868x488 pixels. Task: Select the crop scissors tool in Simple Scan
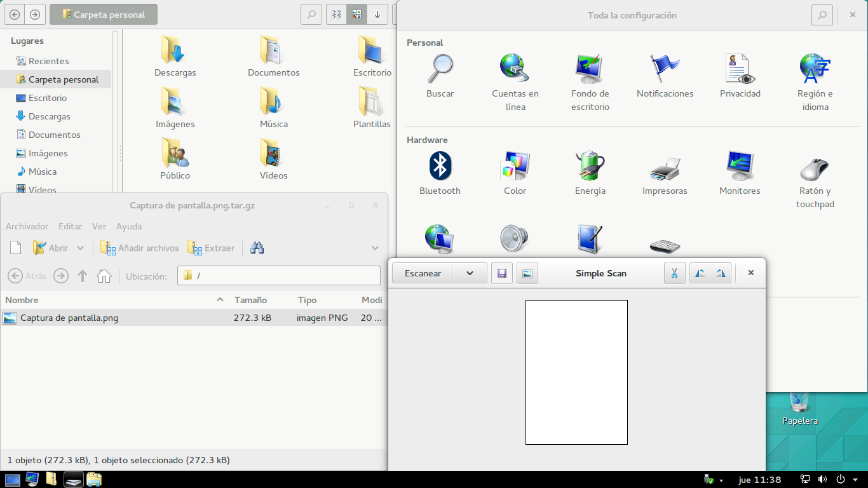click(674, 273)
